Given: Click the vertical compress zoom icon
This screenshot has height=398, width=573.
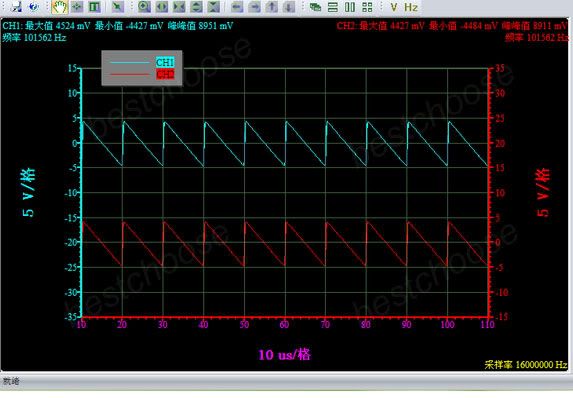Looking at the screenshot, I should 214,7.
